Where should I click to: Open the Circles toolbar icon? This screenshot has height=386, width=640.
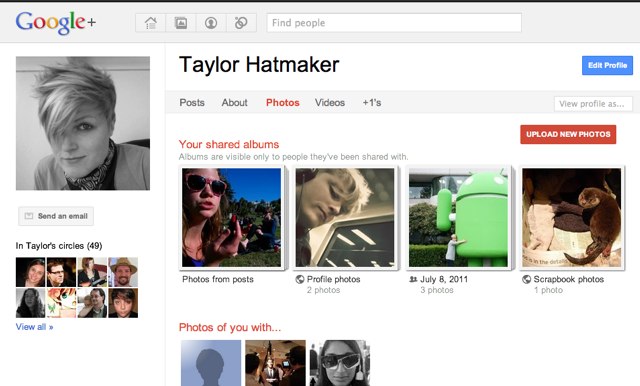tap(241, 23)
